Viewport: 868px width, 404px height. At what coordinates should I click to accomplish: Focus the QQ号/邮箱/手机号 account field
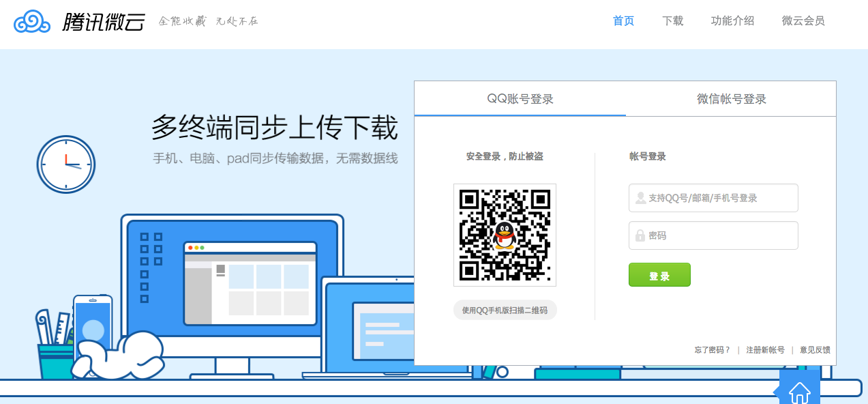pos(713,198)
